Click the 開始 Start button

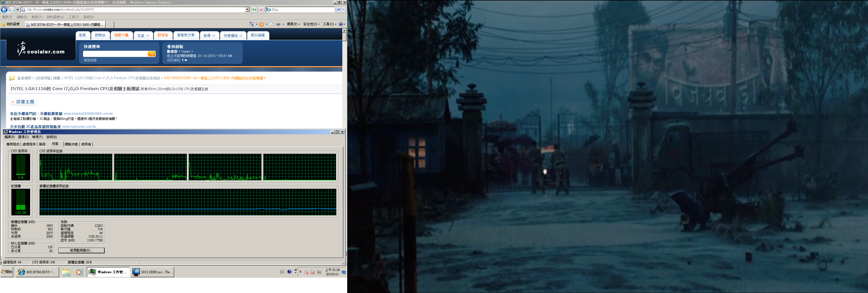click(7, 272)
